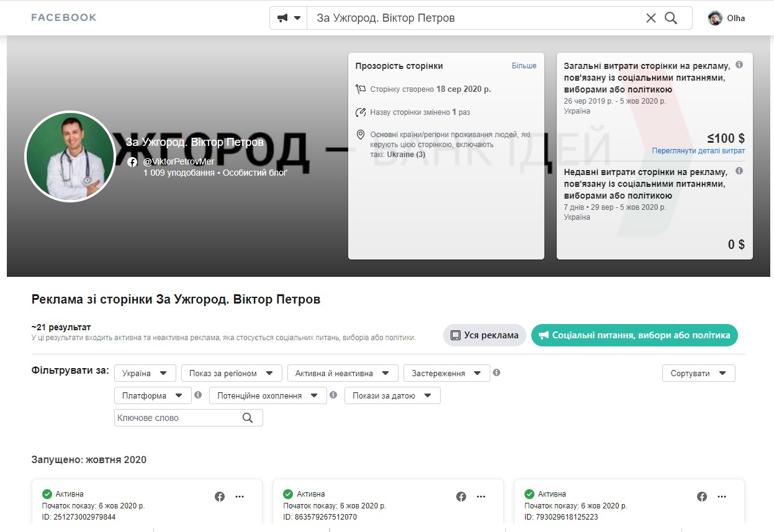Switch to Уся реклама tab
The image size is (774, 532).
coord(485,335)
